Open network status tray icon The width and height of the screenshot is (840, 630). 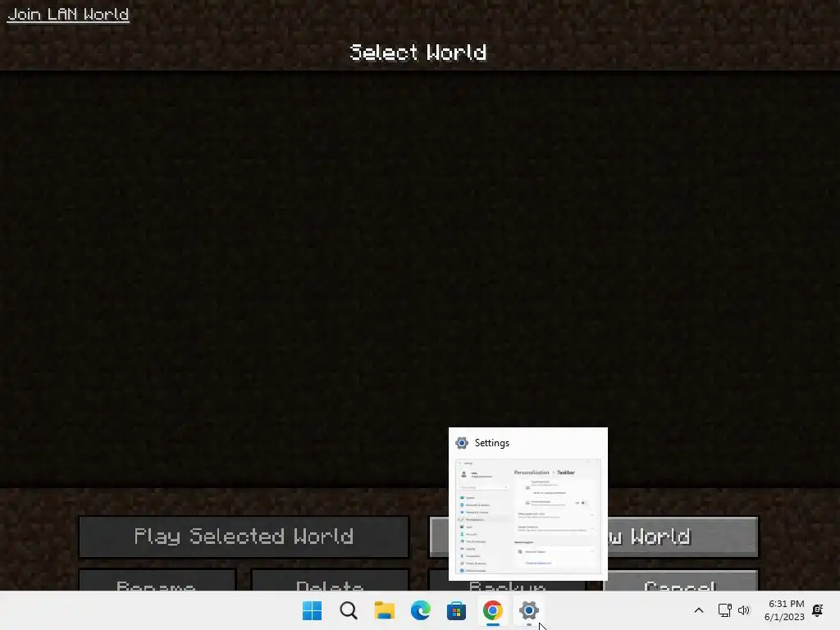pos(725,610)
